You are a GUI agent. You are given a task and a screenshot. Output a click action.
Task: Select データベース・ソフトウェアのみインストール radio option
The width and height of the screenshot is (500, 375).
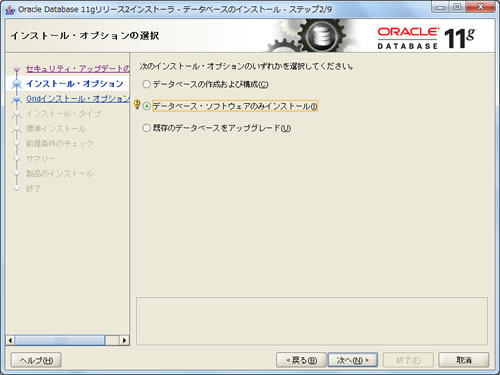point(147,106)
